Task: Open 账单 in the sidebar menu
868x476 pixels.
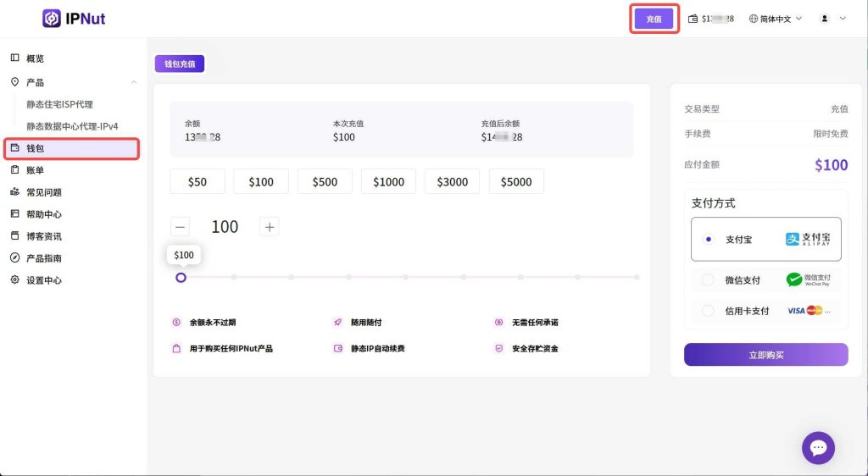Action: 35,170
